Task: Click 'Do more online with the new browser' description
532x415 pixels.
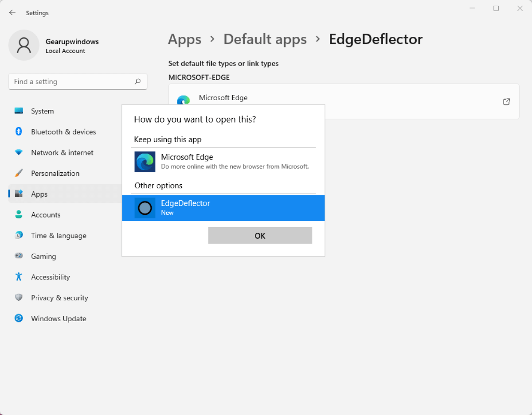Action: (235, 167)
